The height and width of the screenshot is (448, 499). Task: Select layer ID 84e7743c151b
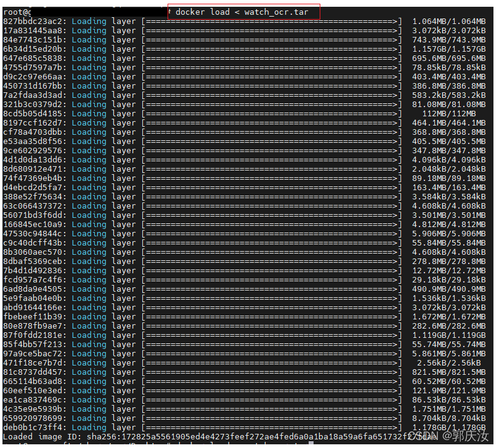pyautogui.click(x=33, y=40)
